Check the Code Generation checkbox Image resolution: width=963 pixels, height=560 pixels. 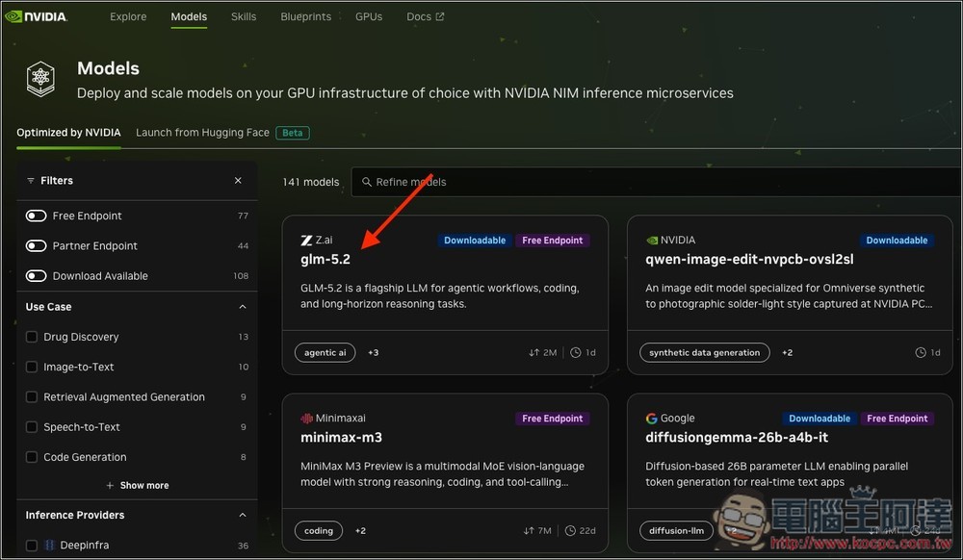pyautogui.click(x=32, y=457)
